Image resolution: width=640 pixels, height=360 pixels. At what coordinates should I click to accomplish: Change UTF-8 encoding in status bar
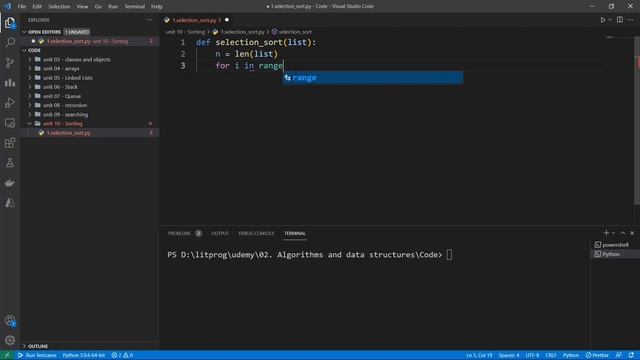click(532, 355)
